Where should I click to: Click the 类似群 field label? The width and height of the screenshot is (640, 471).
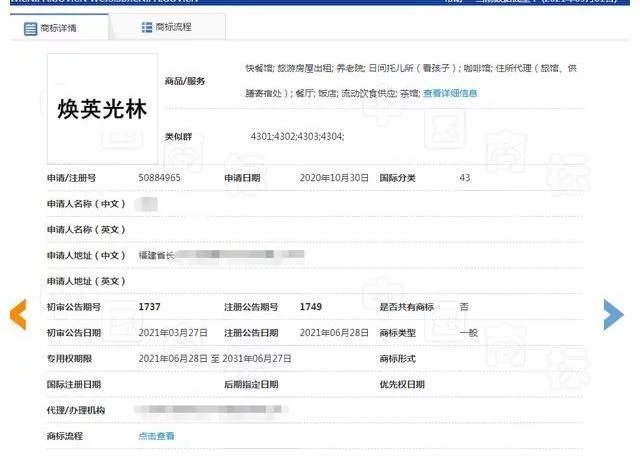tap(178, 136)
